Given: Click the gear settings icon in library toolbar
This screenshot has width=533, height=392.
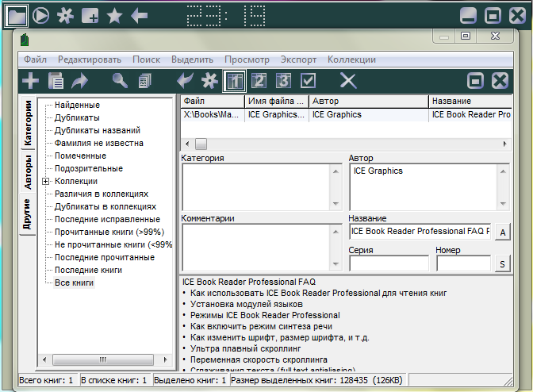Looking at the screenshot, I should click(209, 80).
